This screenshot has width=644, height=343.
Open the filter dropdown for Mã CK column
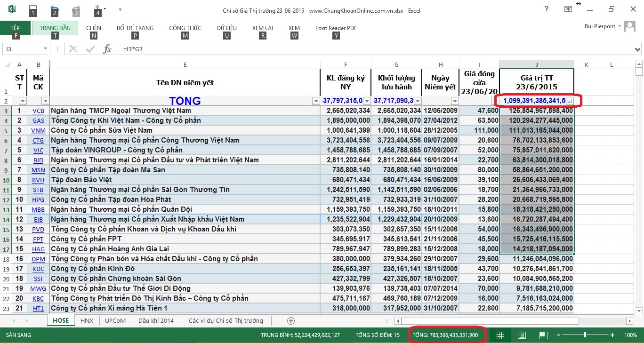pos(45,101)
